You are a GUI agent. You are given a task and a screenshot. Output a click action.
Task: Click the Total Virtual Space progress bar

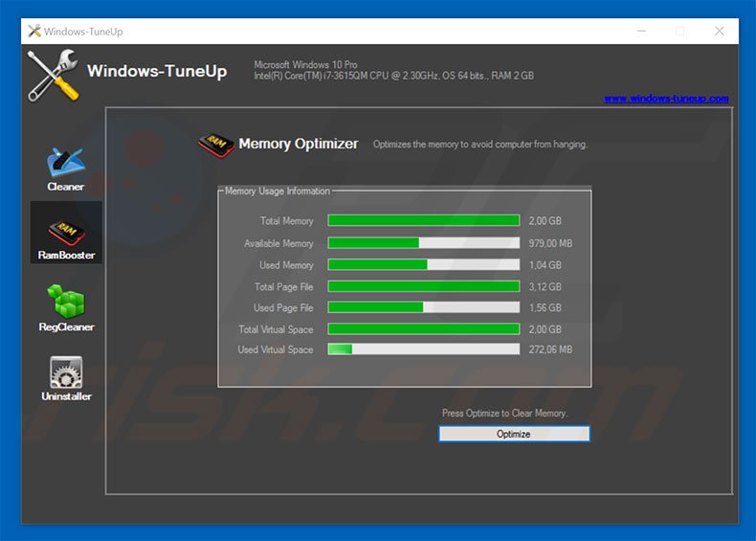point(424,329)
